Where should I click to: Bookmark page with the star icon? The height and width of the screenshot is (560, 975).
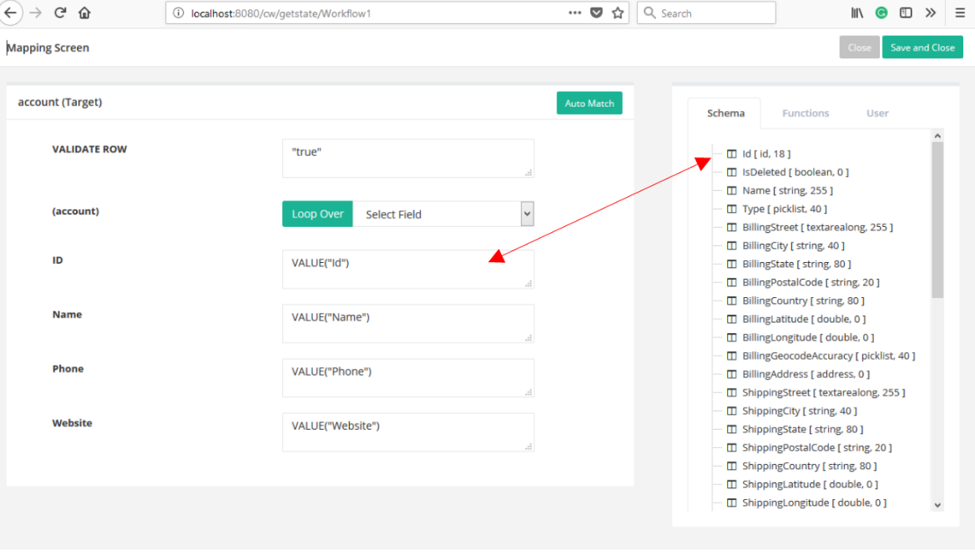click(x=618, y=13)
